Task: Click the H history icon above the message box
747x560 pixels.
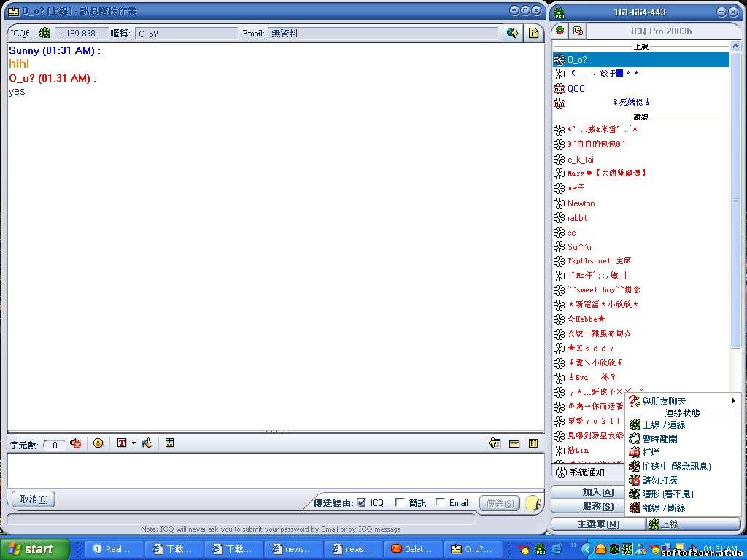Action: point(533,443)
